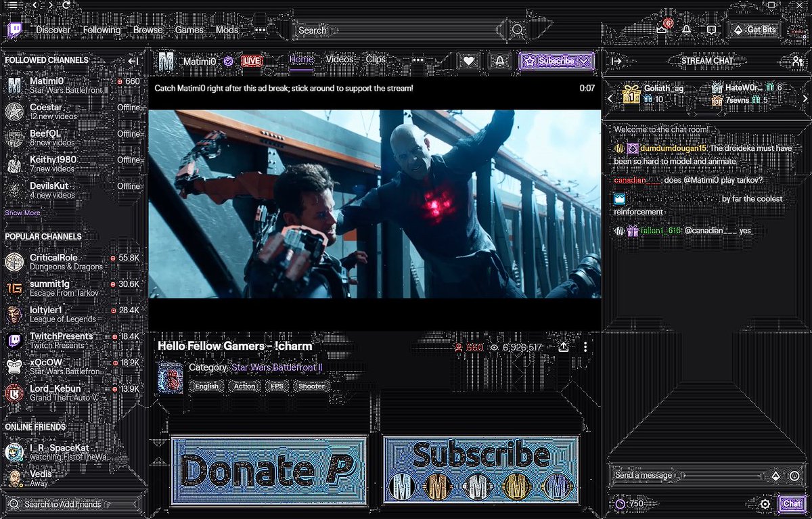Click the Subscribe panel image
The width and height of the screenshot is (812, 519).
[481, 470]
